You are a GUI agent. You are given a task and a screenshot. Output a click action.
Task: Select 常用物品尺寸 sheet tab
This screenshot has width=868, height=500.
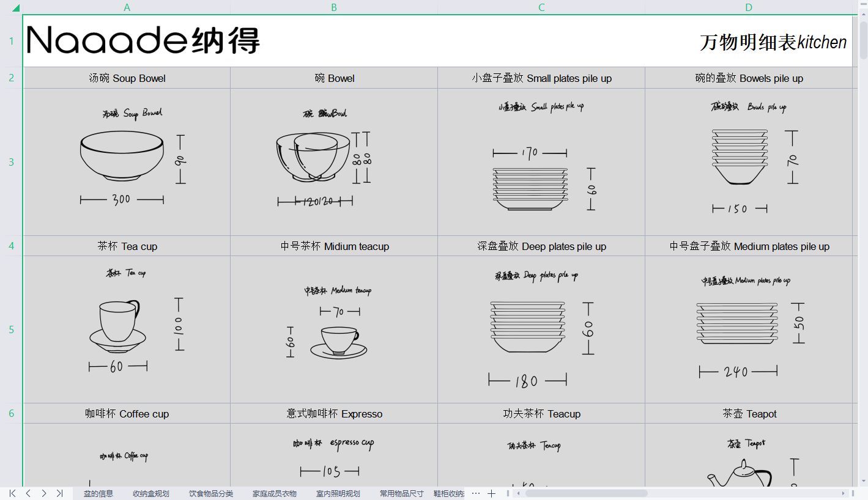(401, 493)
